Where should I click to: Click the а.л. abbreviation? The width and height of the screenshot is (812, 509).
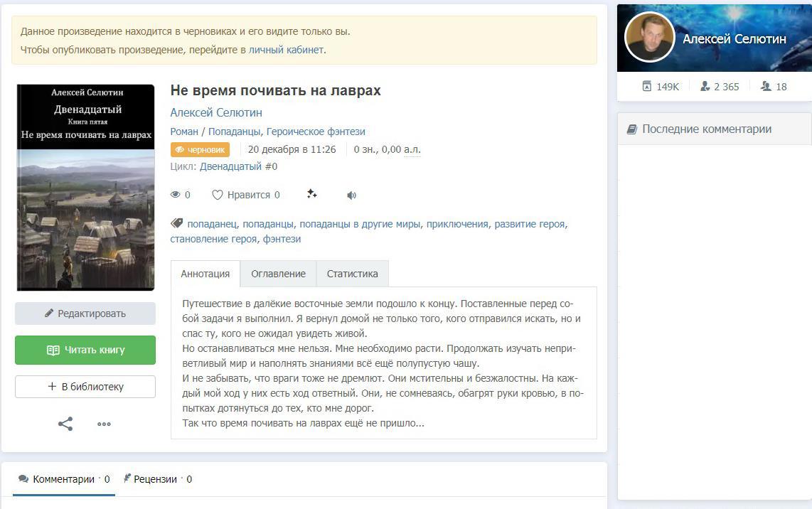[x=412, y=150]
